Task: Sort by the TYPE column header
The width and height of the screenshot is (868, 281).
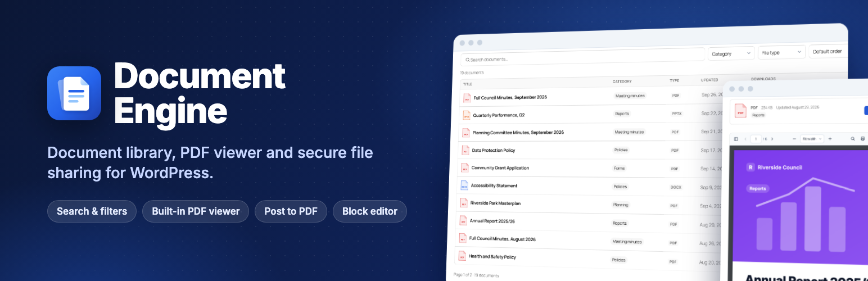Action: tap(675, 80)
